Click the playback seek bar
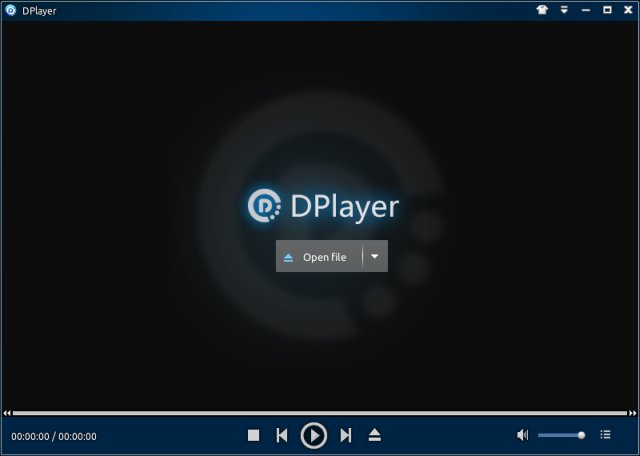Image resolution: width=640 pixels, height=456 pixels. pos(320,413)
